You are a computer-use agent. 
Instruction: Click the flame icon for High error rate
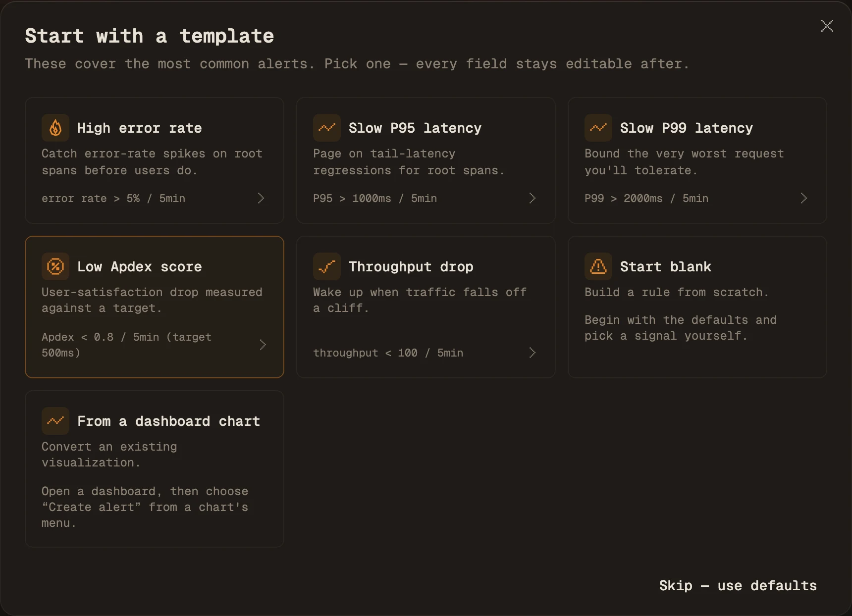(x=55, y=128)
